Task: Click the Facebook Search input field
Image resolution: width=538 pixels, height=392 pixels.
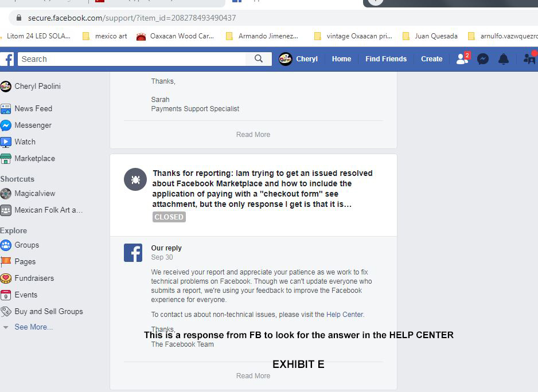Action: click(x=132, y=59)
